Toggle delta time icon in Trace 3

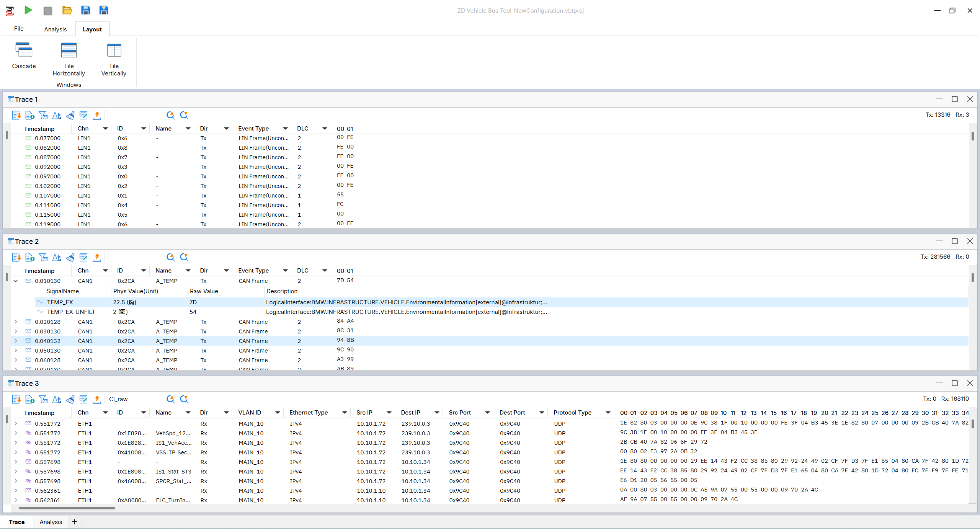click(57, 399)
